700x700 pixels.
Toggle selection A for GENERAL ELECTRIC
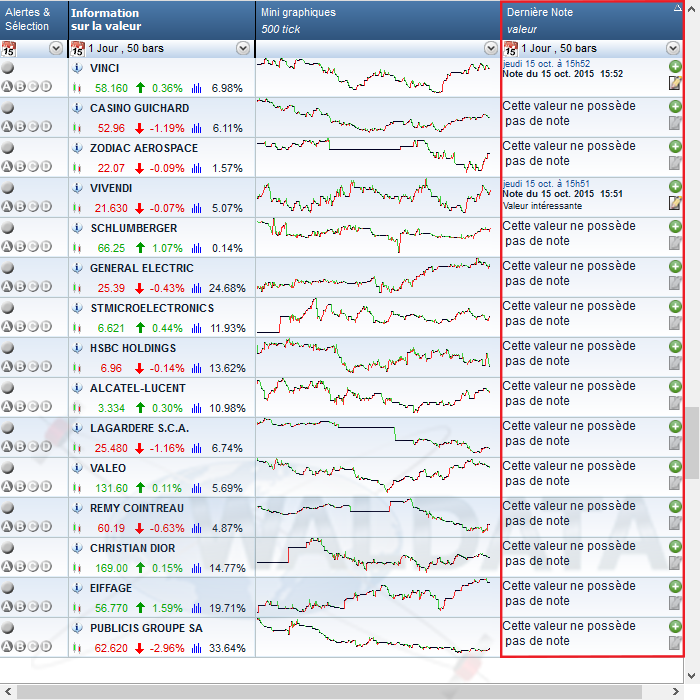coord(7,287)
